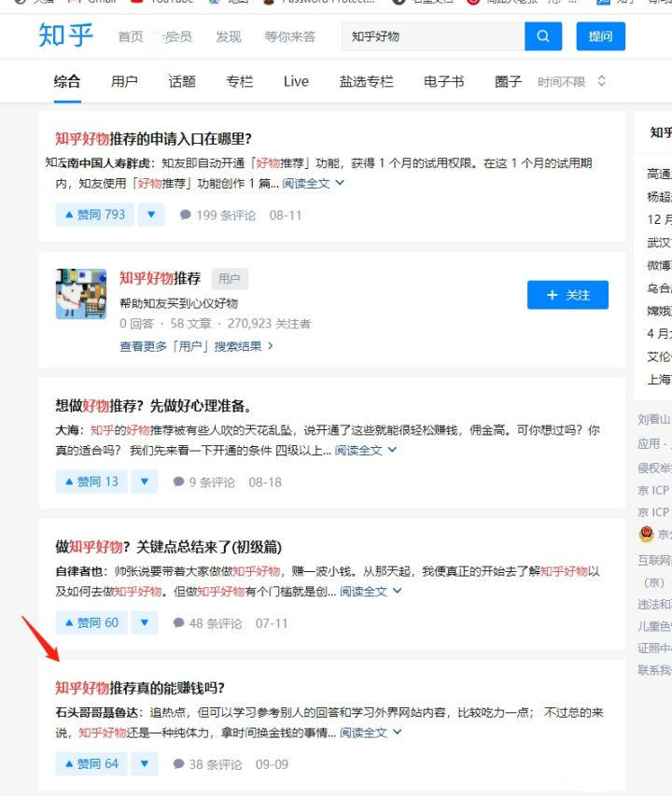Expand 阅读全文 in the 石头哥聂鲁达 answer
This screenshot has width=672, height=796.
[x=371, y=733]
